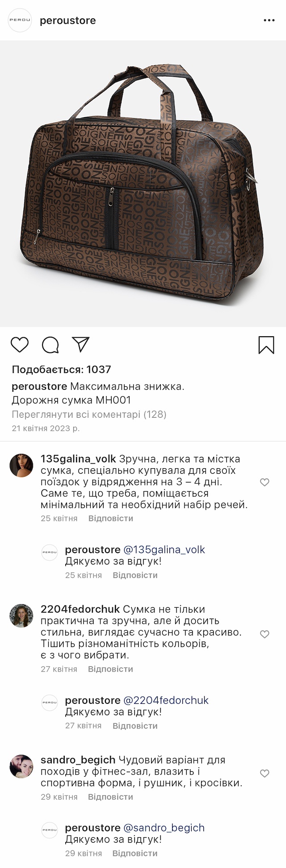
Task: Follow the @sandro_begich mention link
Action: click(164, 828)
